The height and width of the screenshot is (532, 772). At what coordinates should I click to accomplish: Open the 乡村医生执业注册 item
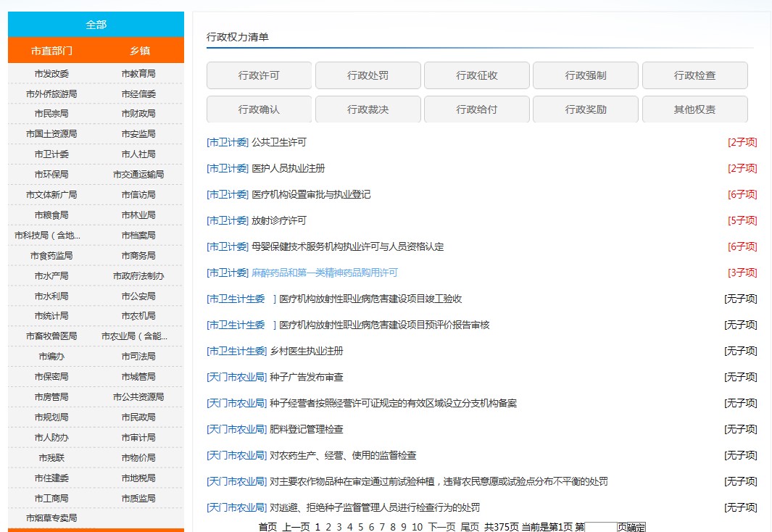point(306,352)
